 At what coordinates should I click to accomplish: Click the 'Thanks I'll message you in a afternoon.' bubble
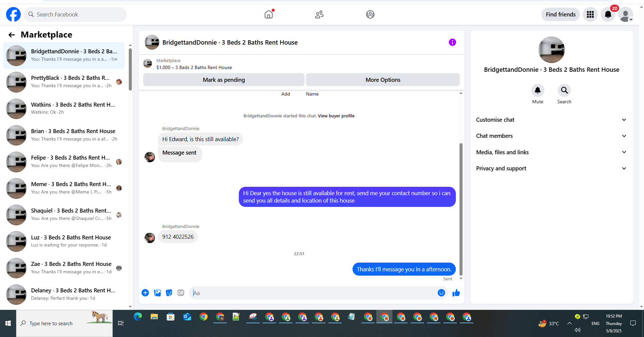(404, 269)
